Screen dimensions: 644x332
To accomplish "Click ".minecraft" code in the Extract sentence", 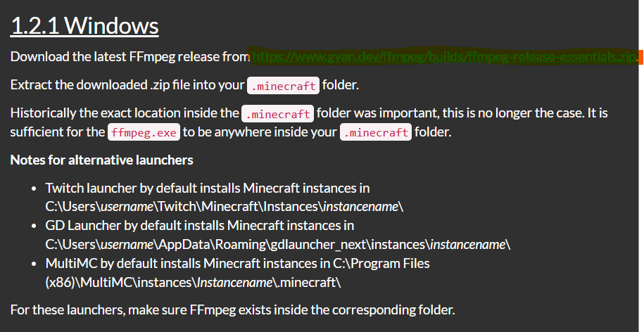I will point(284,85).
